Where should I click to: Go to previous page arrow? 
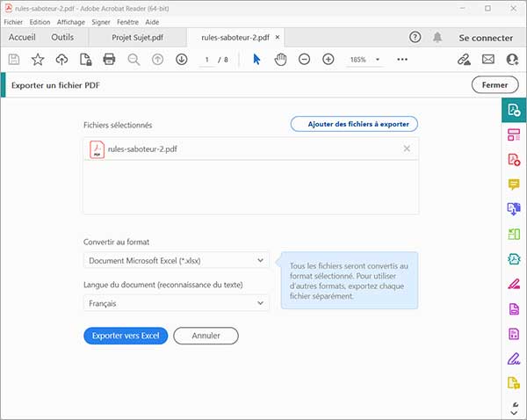[157, 60]
